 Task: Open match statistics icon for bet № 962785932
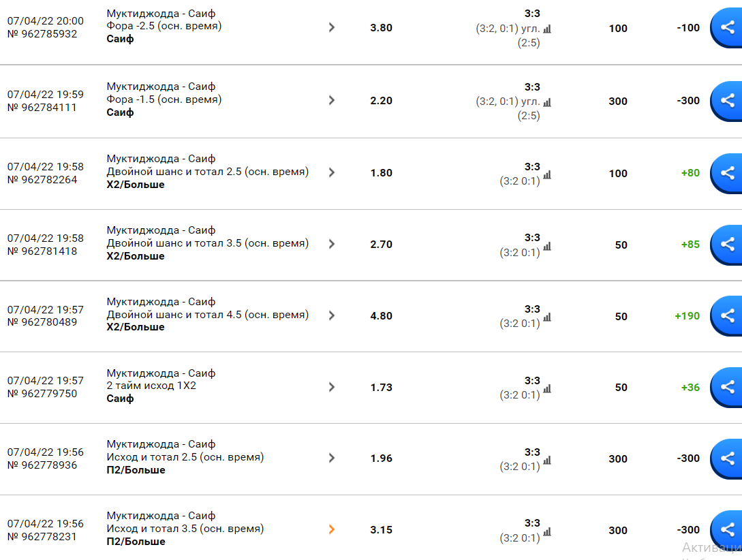click(x=547, y=29)
